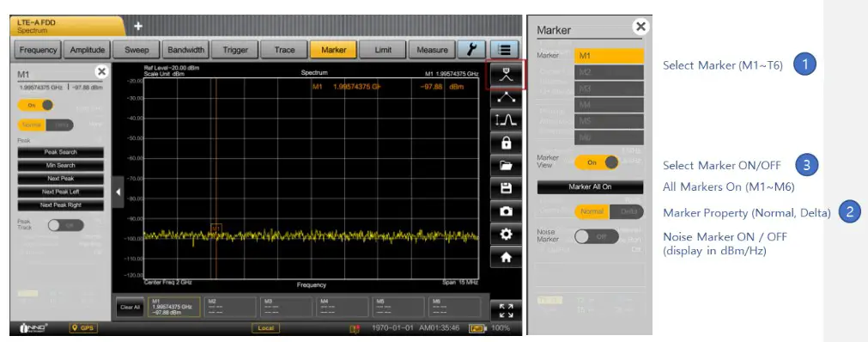This screenshot has width=868, height=342.
Task: Click Next Peak Right button
Action: [60, 205]
